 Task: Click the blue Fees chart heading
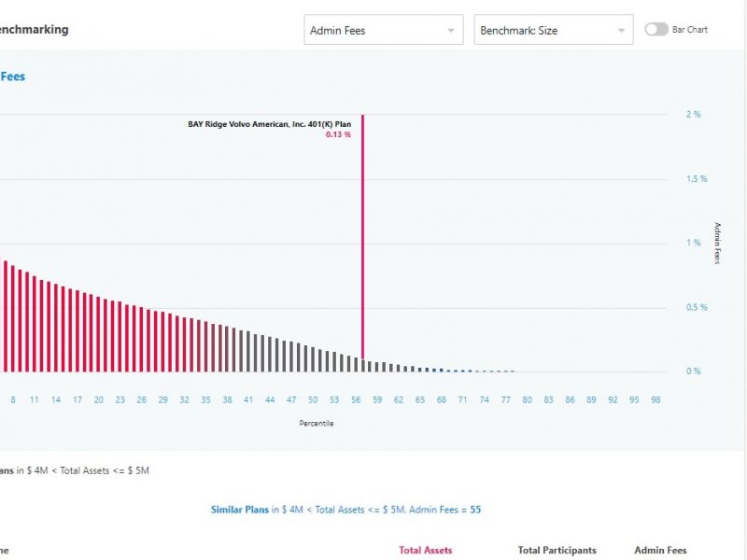[x=13, y=77]
